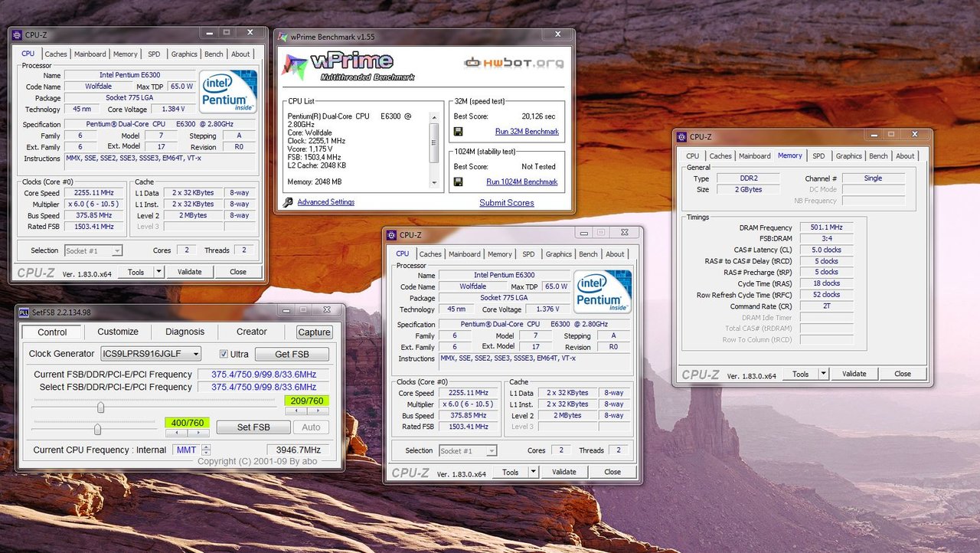This screenshot has height=553, width=980.
Task: Click the Tools button in the 1.384 V CPU-Z window
Action: tap(136, 271)
